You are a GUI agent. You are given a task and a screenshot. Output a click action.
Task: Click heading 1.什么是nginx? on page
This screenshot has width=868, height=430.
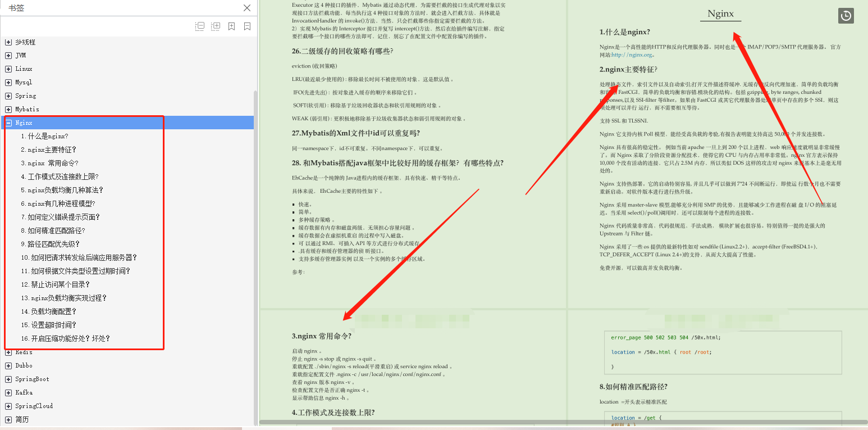click(x=625, y=32)
